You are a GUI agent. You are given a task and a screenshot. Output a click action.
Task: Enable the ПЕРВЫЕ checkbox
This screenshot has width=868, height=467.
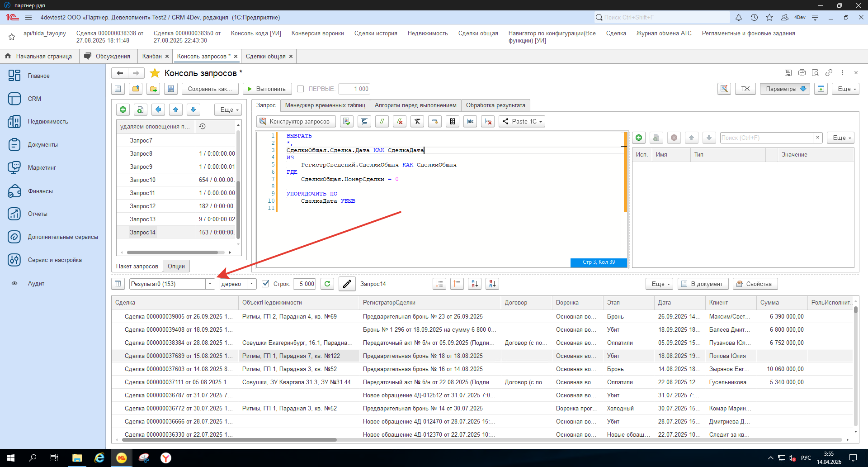301,89
